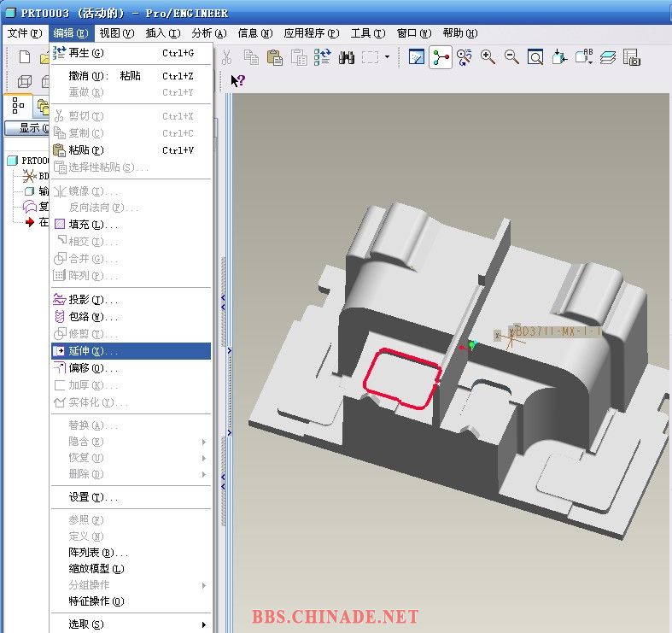Choose 设置(T) menu entry
This screenshot has height=633, width=672.
tap(131, 497)
